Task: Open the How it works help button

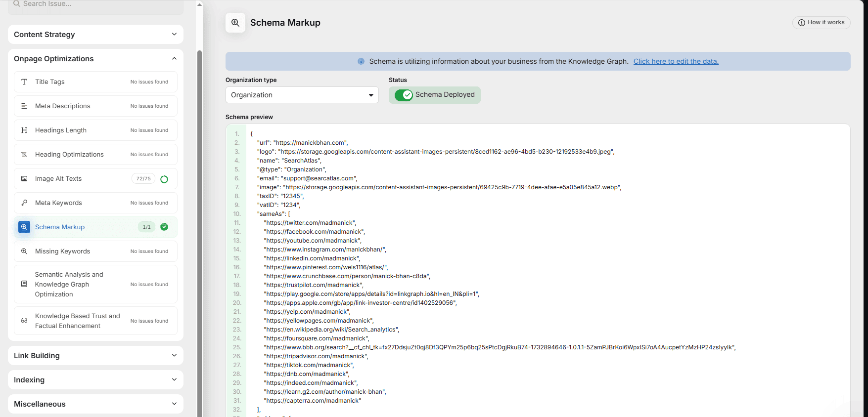Action: [821, 23]
